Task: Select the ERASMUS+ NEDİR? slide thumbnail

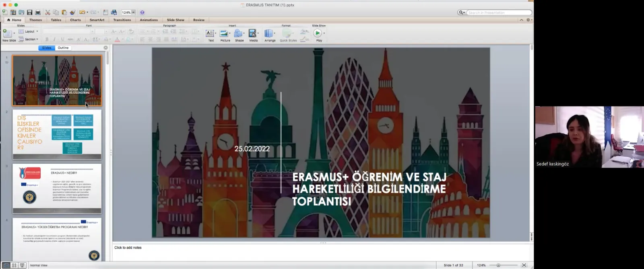Action: [57, 188]
